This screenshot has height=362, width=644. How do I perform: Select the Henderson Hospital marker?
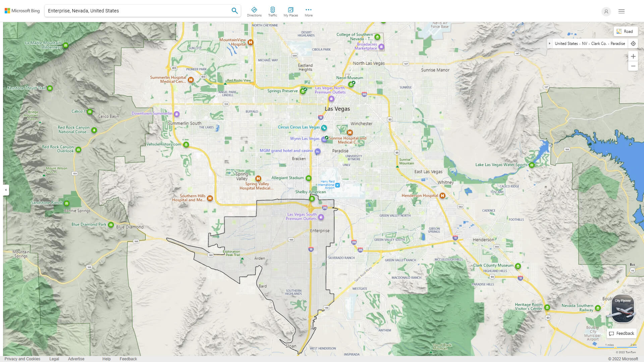(x=442, y=195)
